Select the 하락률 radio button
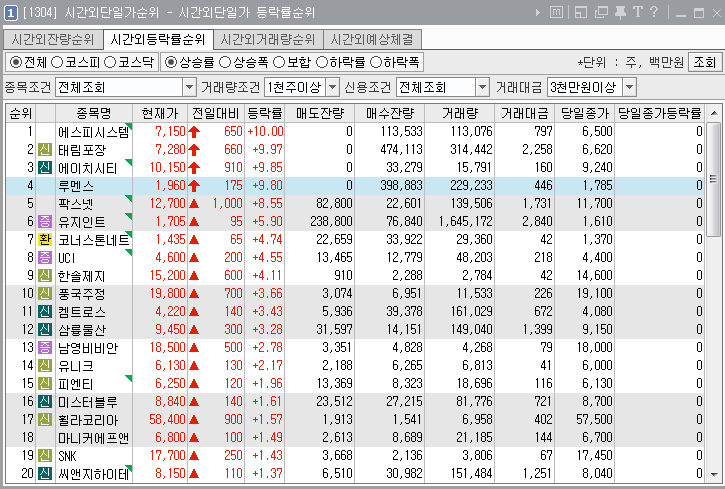The image size is (725, 489). pos(321,62)
